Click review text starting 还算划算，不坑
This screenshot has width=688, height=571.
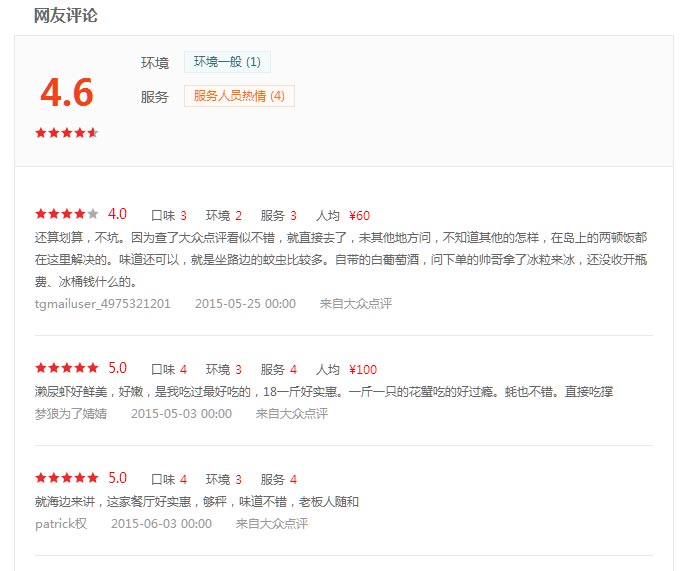[341, 259]
